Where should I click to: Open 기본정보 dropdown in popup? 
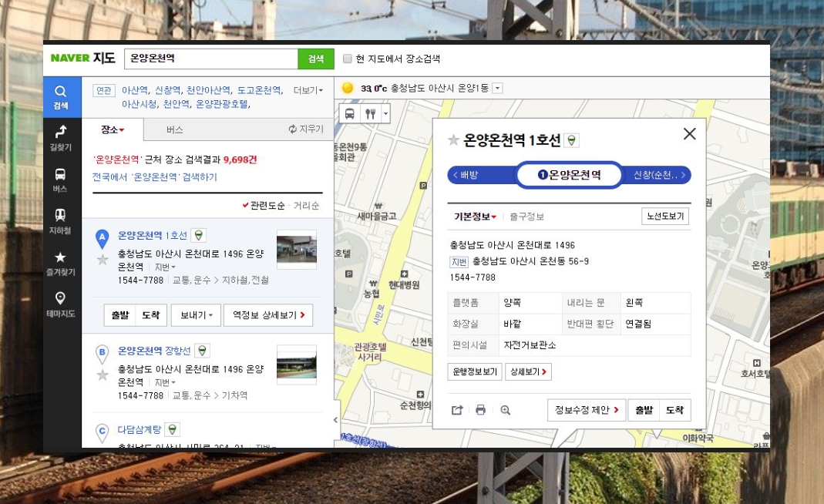click(475, 217)
